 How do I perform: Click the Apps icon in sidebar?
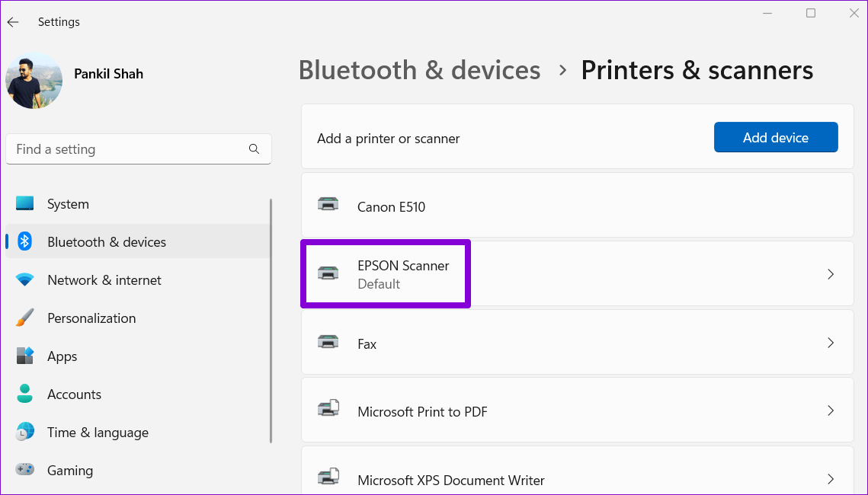coord(25,356)
